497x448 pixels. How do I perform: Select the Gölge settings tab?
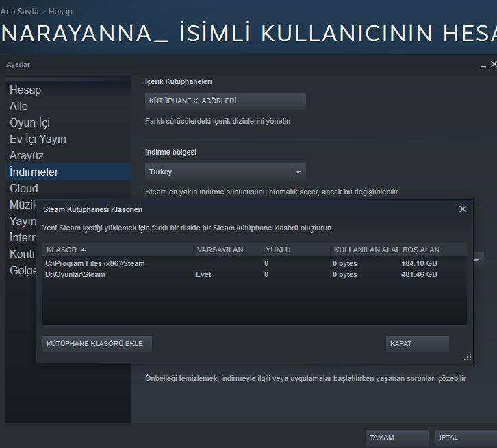point(21,270)
